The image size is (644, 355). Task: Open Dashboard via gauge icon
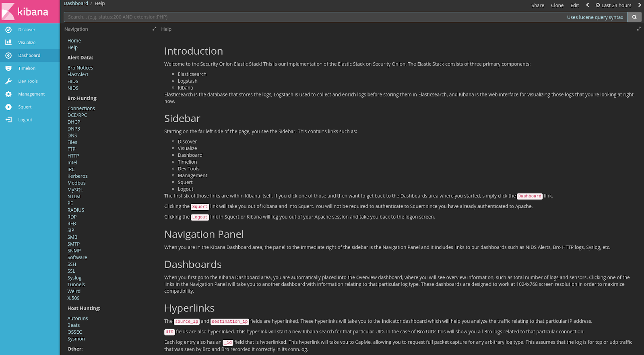point(8,55)
